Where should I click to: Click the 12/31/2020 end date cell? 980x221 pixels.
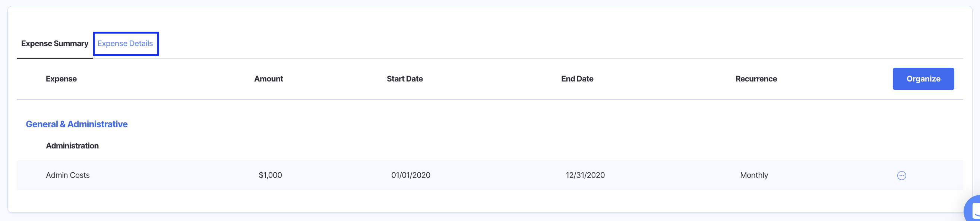pos(585,176)
